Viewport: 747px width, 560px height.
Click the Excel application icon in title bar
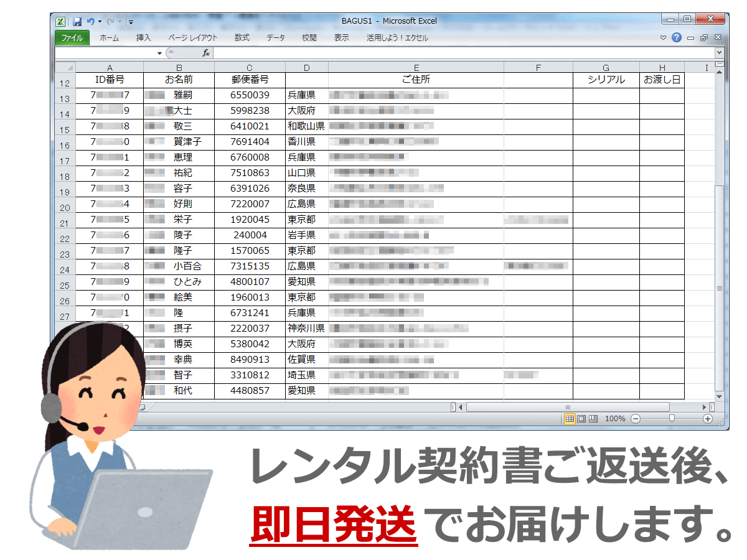[x=62, y=21]
